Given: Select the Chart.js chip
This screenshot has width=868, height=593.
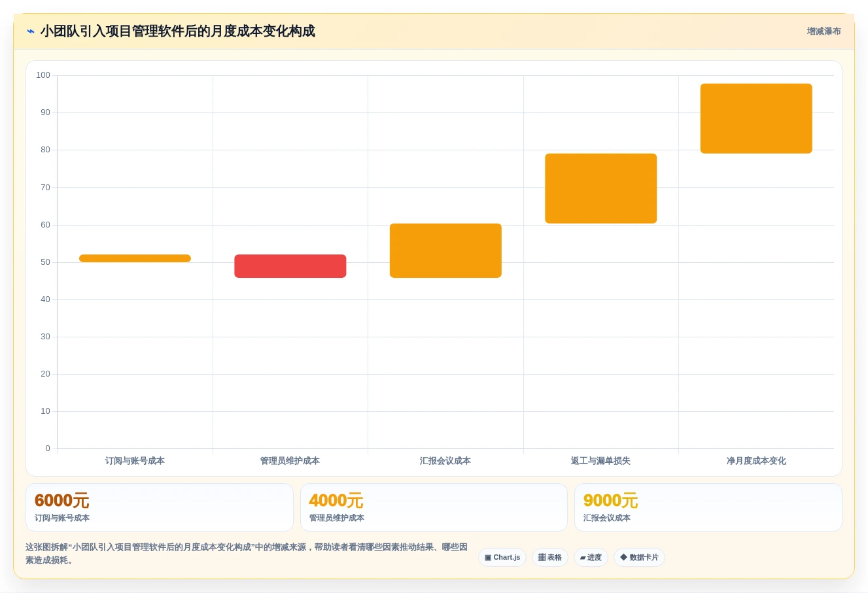Looking at the screenshot, I should pyautogui.click(x=502, y=558).
